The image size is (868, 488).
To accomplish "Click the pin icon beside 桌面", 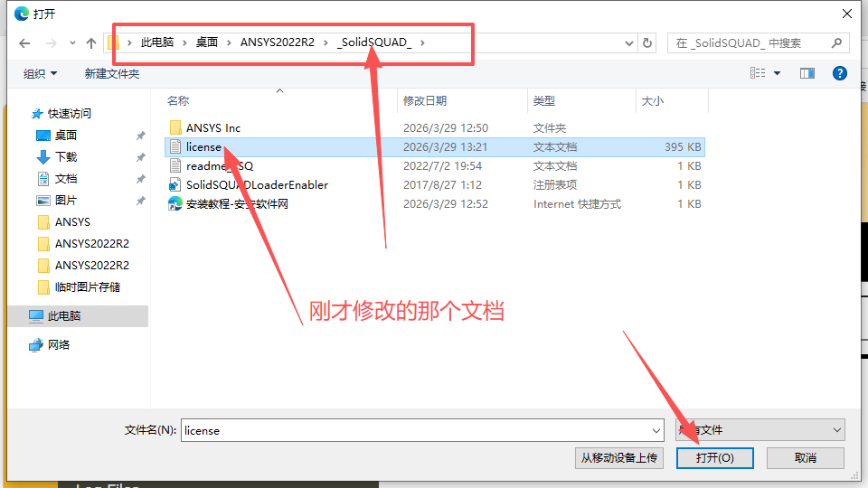I will [141, 136].
